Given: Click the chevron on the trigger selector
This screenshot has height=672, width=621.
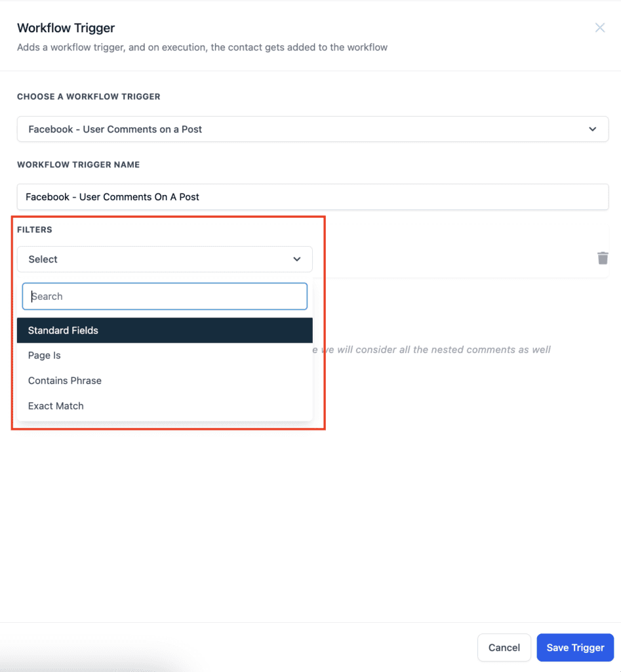Looking at the screenshot, I should (592, 129).
